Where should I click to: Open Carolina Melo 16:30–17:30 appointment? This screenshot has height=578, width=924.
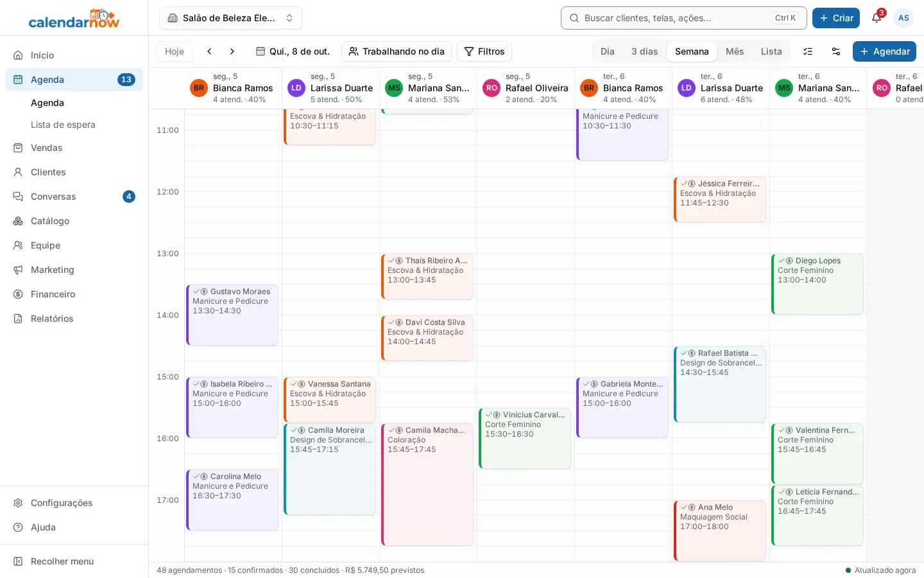(x=232, y=500)
